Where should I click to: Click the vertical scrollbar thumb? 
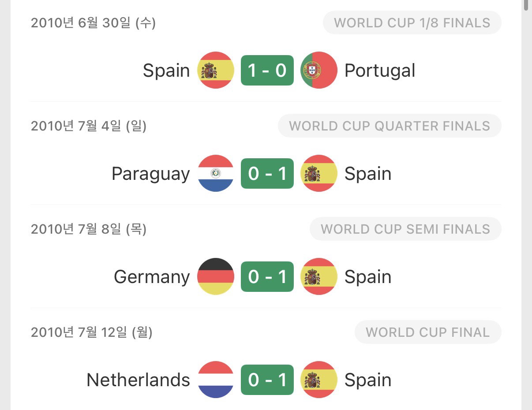pyautogui.click(x=526, y=5)
